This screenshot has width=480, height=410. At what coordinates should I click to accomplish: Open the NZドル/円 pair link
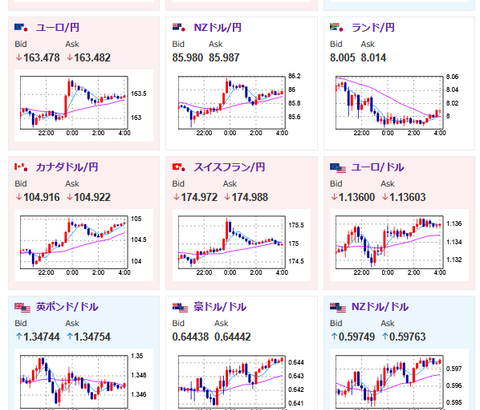pos(218,28)
